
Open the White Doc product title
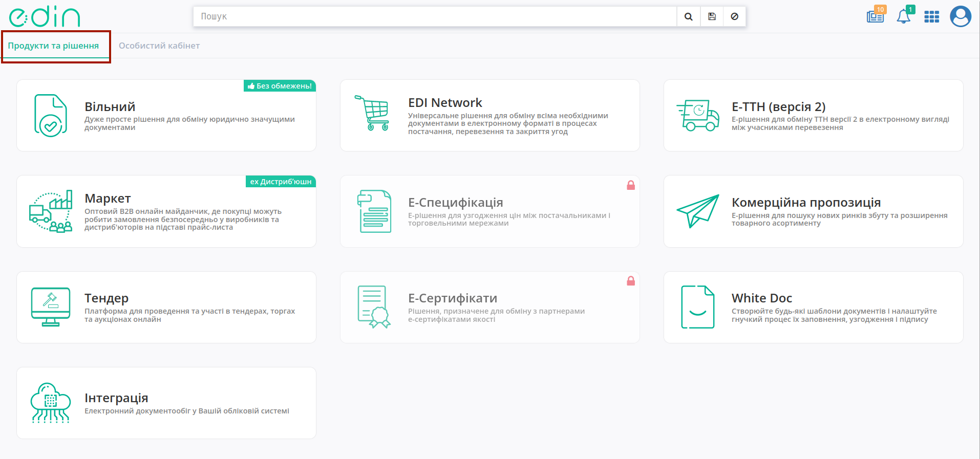coord(762,298)
